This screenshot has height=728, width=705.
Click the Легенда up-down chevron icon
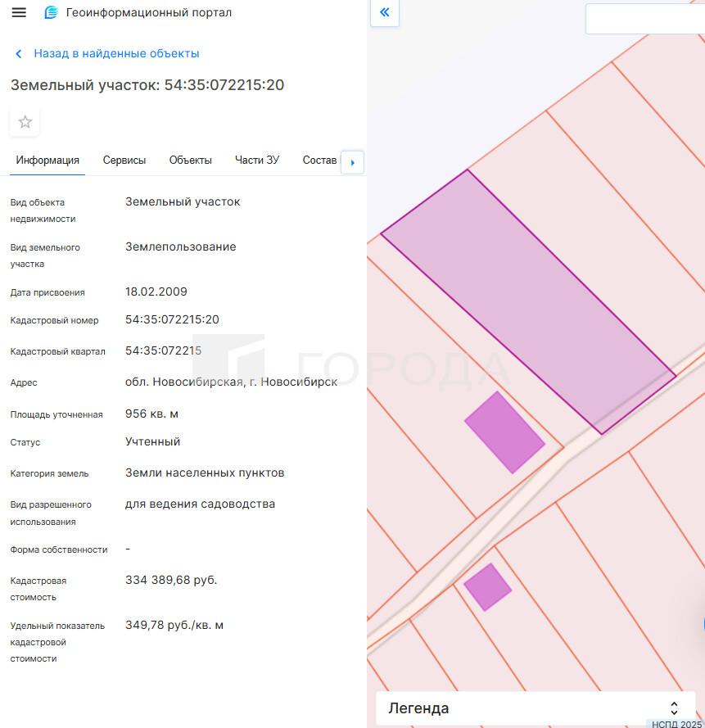[x=674, y=708]
